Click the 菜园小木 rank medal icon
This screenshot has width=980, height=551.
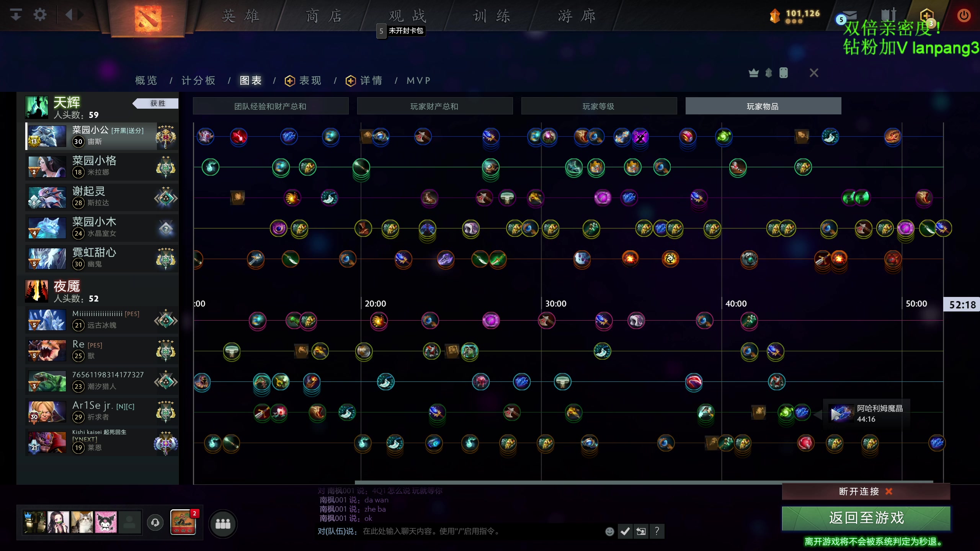click(x=166, y=228)
